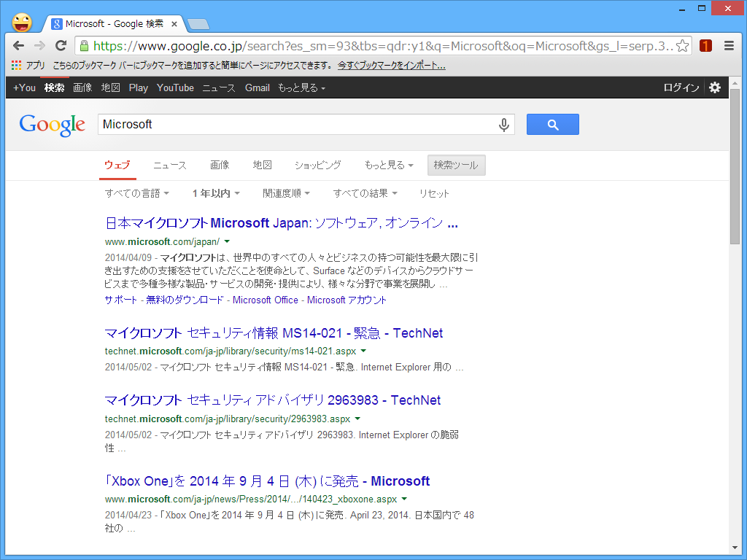Reload the page with the refresh icon
This screenshot has width=747, height=560.
(61, 44)
